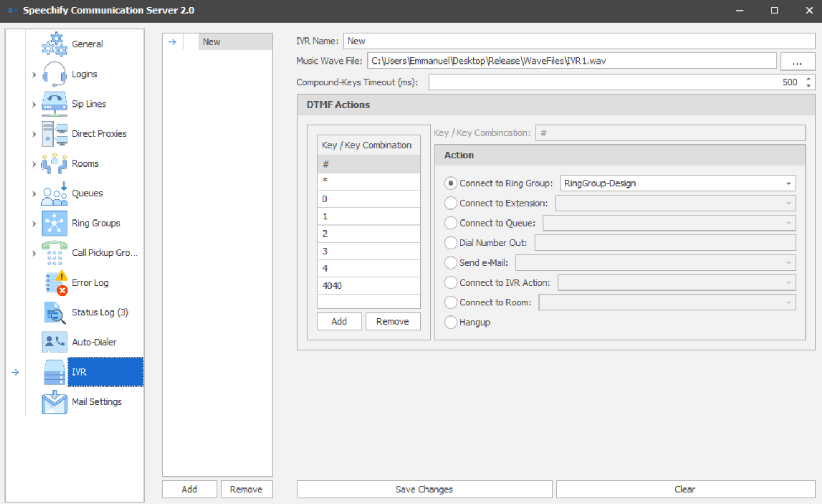Open the Connect to Extension dropdown
The height and width of the screenshot is (504, 822).
point(788,203)
